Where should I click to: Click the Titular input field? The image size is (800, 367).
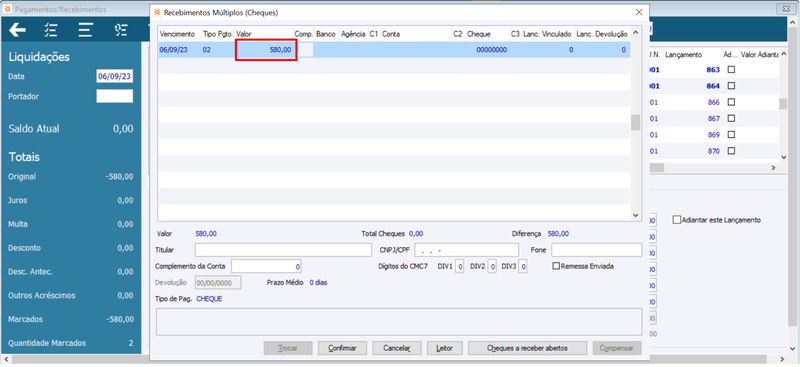[283, 250]
